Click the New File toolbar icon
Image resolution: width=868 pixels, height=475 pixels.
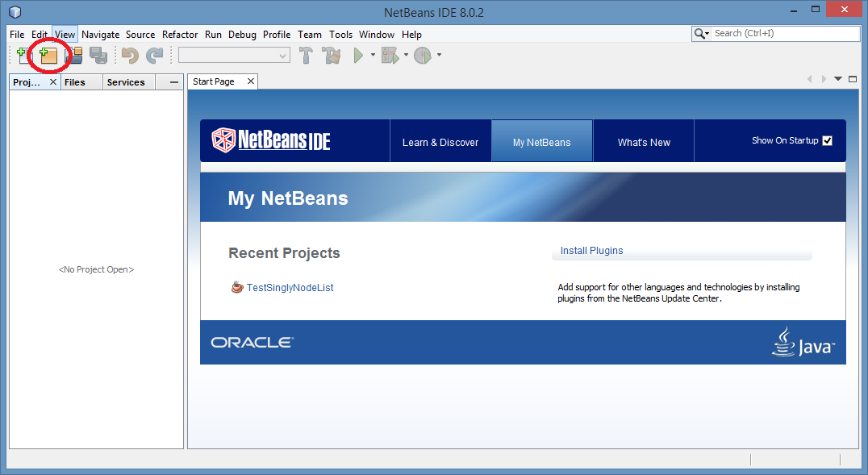(x=22, y=56)
